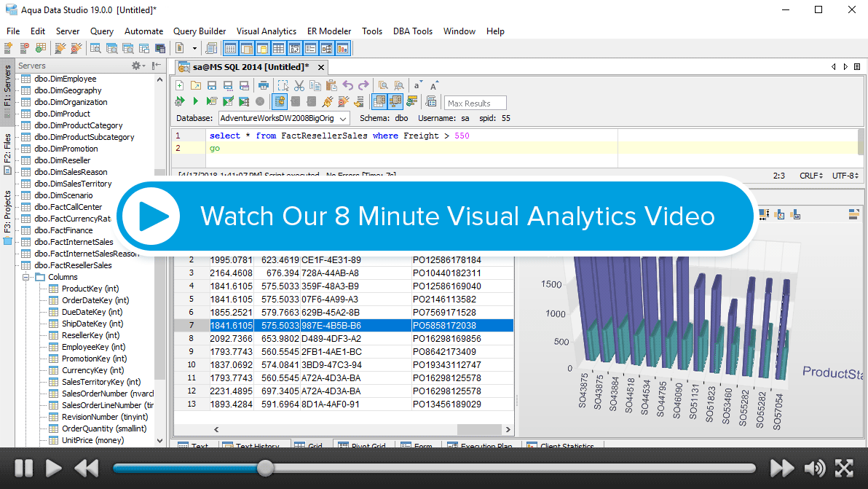Click the execute-with-settings gear play icon
Screen dimensions: 868x489
[179, 101]
